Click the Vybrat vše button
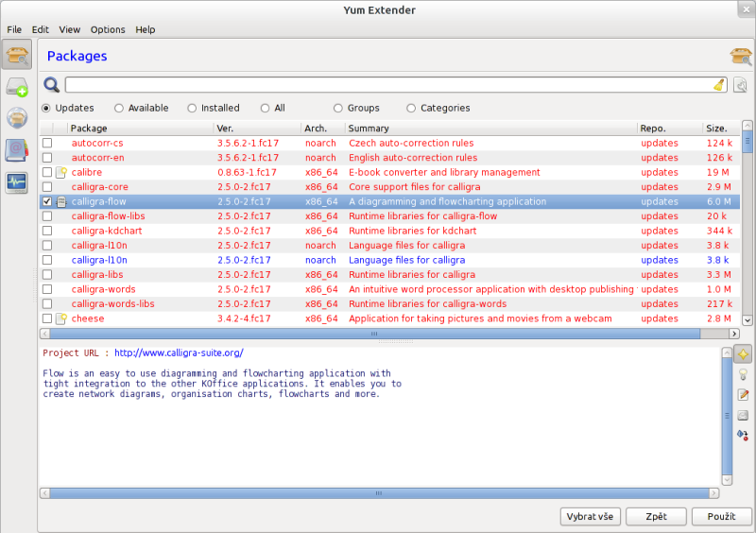Image resolution: width=756 pixels, height=533 pixels. pyautogui.click(x=590, y=517)
